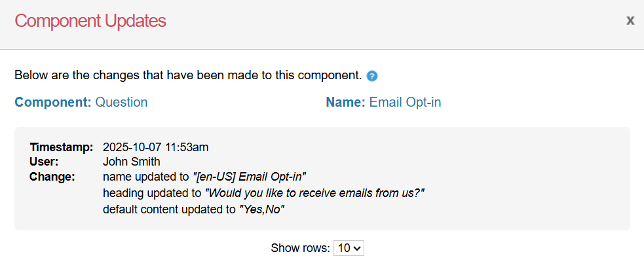This screenshot has height=267, width=644.
Task: Click the User label
Action: point(44,162)
